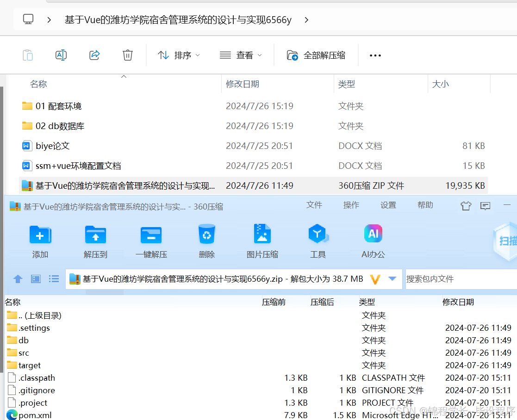
Task: Expand the chevron after the monitor icon
Action: pos(49,20)
